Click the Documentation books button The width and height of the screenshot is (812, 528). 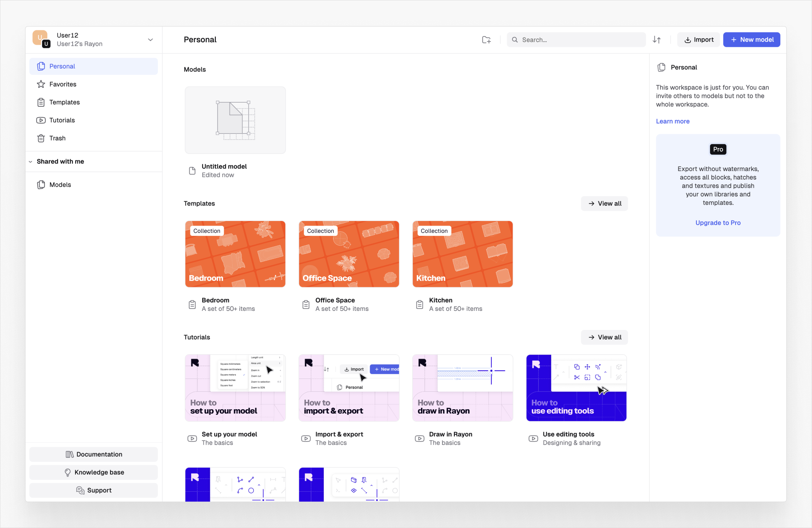93,454
